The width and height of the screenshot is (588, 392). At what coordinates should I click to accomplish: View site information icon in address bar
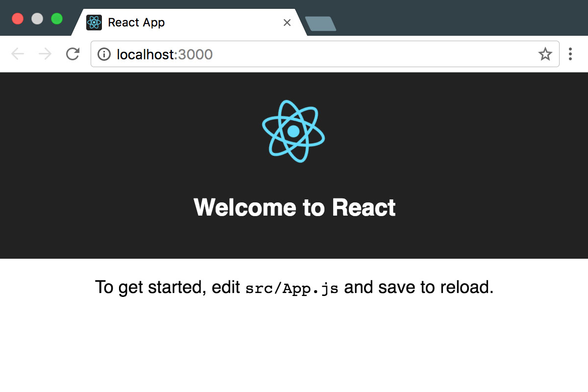click(104, 54)
